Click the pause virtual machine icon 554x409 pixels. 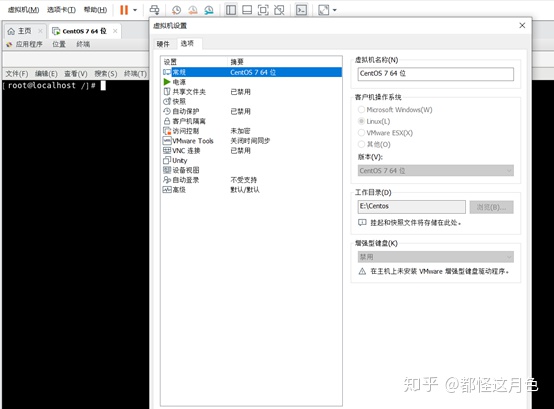[x=124, y=10]
